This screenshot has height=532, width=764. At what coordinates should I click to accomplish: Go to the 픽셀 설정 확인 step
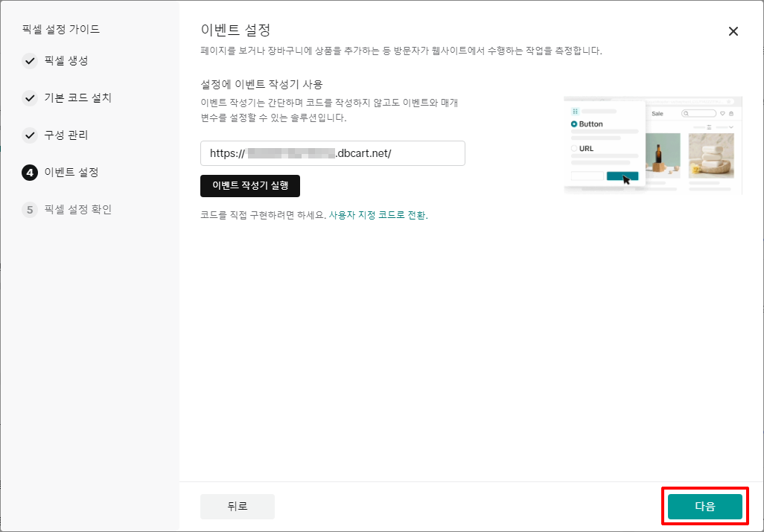click(x=77, y=210)
